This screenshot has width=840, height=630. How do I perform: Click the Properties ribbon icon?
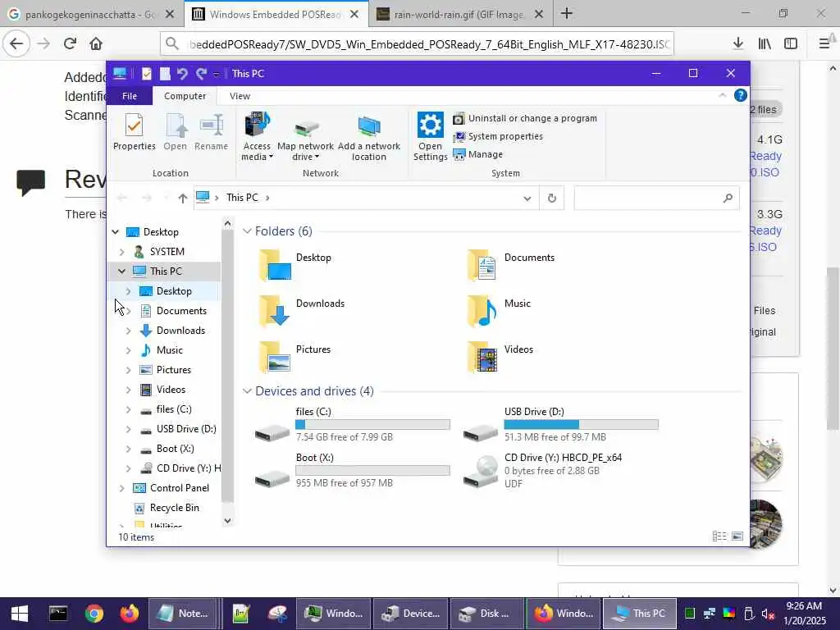pyautogui.click(x=134, y=132)
